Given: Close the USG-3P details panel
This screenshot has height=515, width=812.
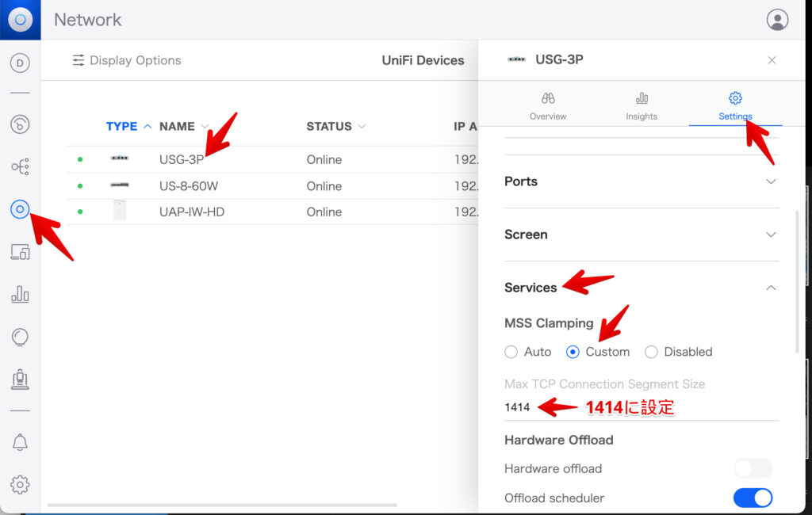Looking at the screenshot, I should pyautogui.click(x=772, y=60).
